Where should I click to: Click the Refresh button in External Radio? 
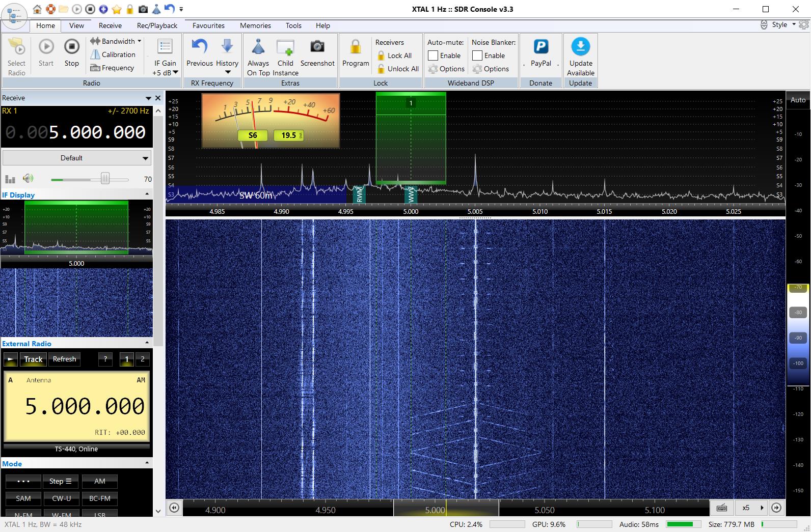(x=64, y=359)
